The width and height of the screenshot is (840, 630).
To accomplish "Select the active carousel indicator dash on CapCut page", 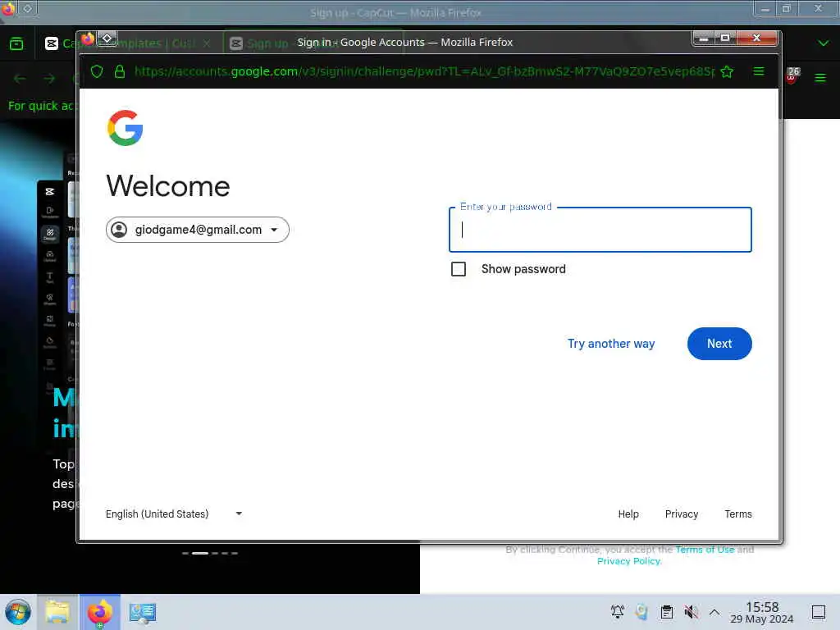I will pyautogui.click(x=200, y=553).
